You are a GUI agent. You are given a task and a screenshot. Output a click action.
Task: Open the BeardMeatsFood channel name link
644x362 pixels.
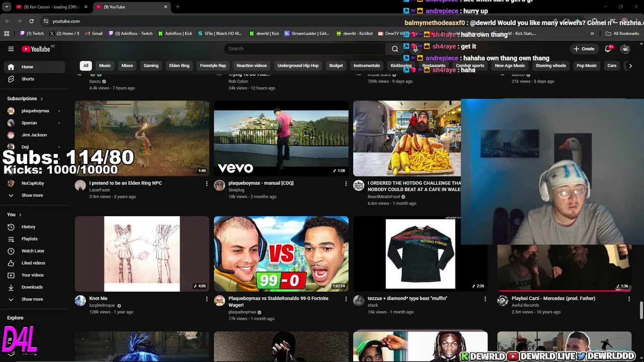[x=383, y=197]
